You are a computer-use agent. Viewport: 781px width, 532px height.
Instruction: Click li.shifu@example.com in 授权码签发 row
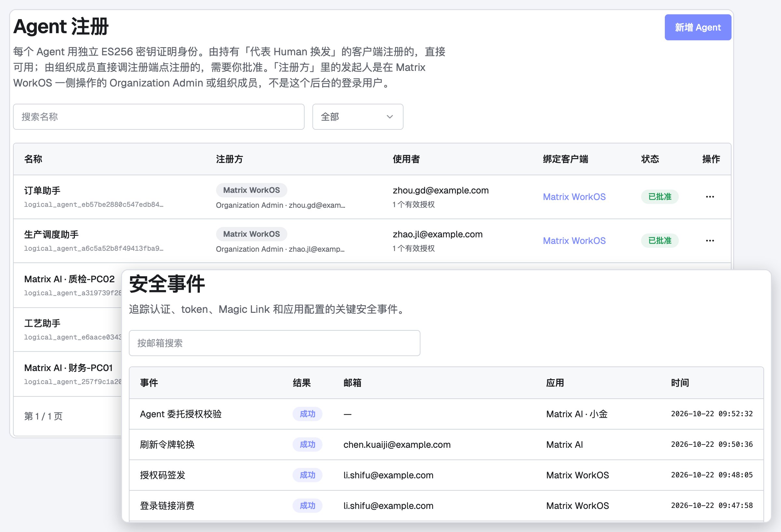tap(389, 475)
